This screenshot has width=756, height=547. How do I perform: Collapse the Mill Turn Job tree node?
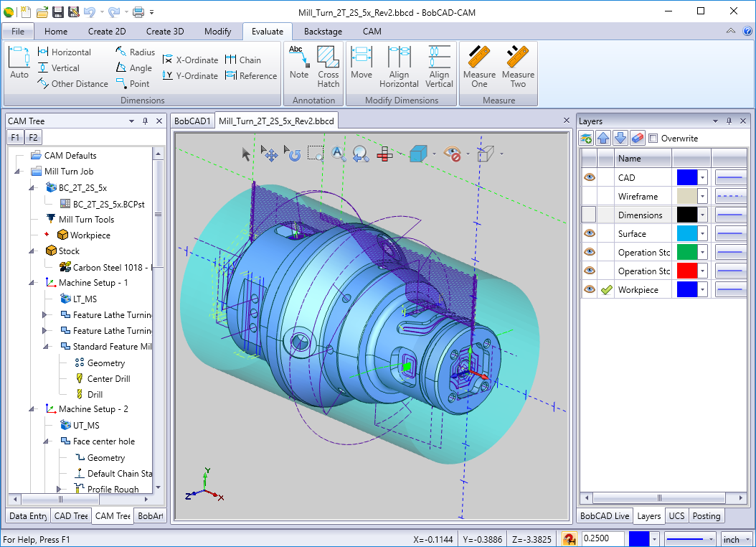coord(17,172)
